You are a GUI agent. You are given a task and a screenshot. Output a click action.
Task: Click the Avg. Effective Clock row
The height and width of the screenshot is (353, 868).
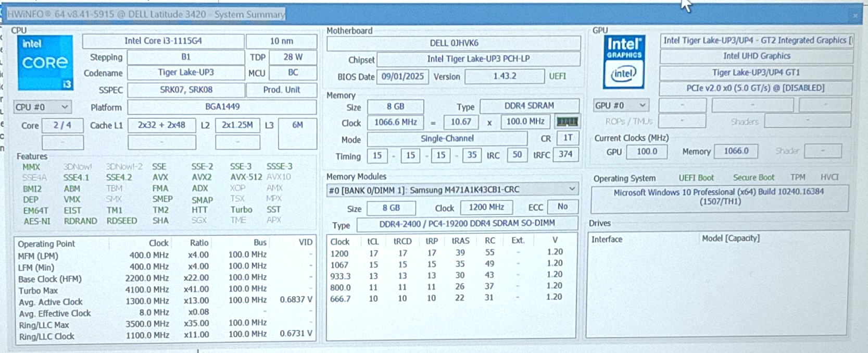point(165,313)
